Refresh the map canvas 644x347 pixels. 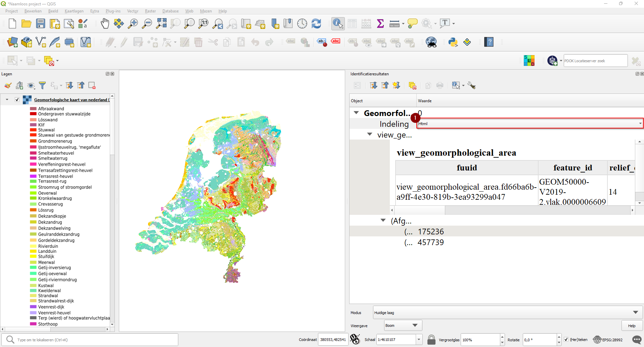(316, 24)
